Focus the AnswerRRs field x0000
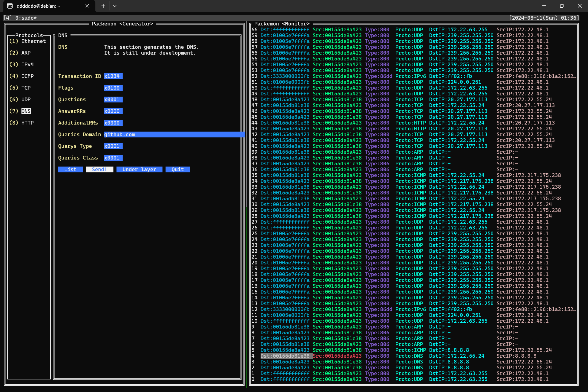The height and width of the screenshot is (392, 588). tap(113, 111)
